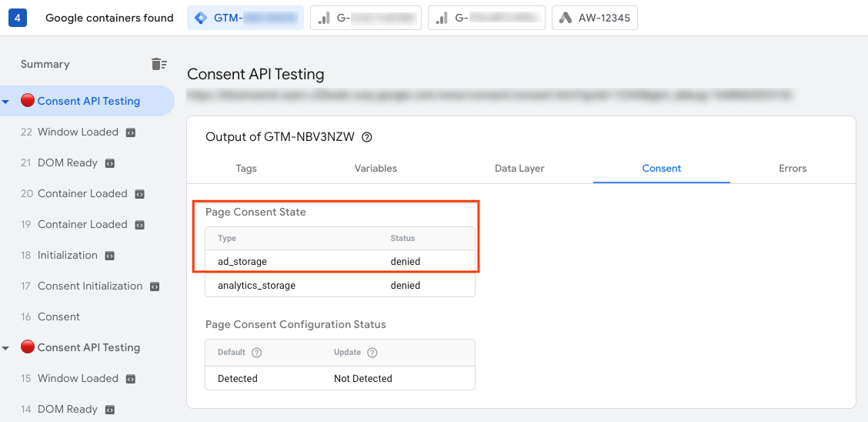Click the Type column header
Viewport: 868px width, 422px height.
[x=227, y=238]
